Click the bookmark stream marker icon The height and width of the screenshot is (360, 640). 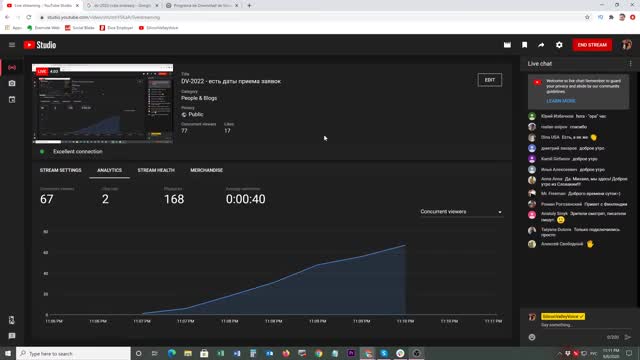[524, 45]
